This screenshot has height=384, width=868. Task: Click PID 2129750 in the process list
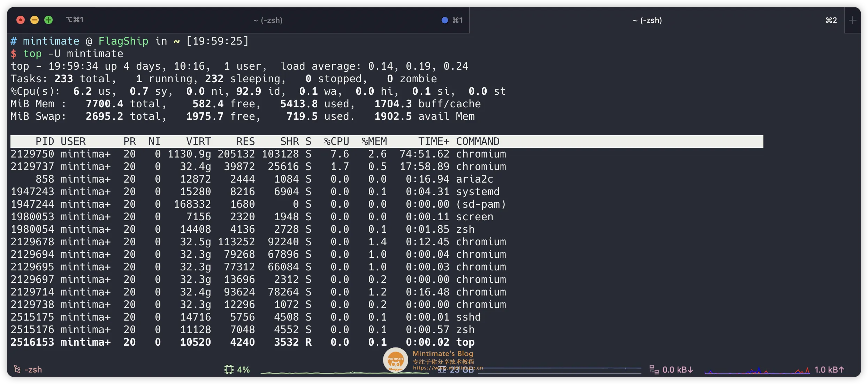[x=32, y=154]
